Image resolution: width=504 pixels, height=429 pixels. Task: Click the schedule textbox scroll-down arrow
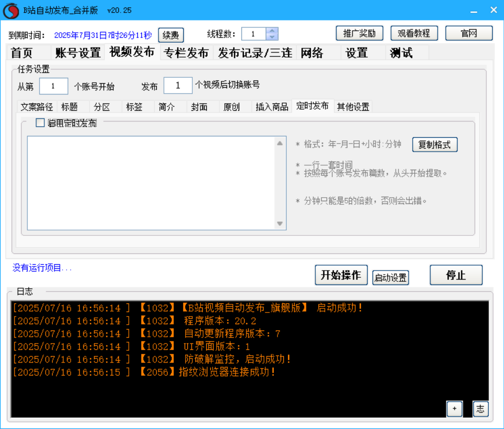click(x=280, y=224)
